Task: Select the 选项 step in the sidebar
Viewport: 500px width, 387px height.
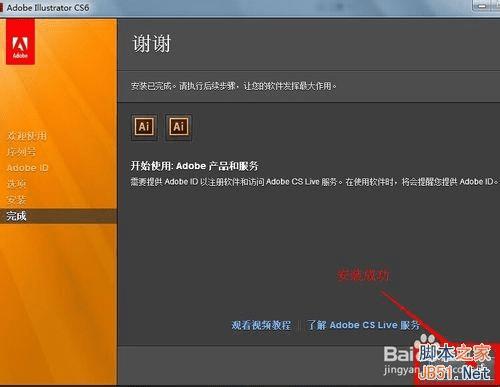Action: (16, 184)
